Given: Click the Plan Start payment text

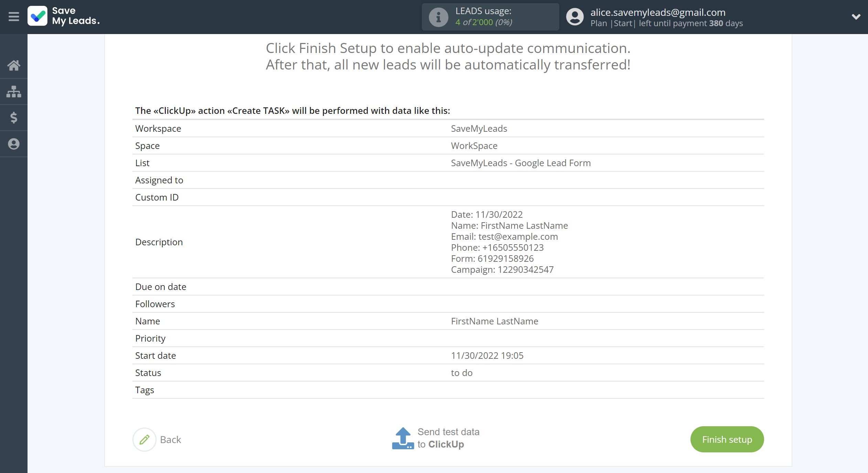Looking at the screenshot, I should [666, 23].
